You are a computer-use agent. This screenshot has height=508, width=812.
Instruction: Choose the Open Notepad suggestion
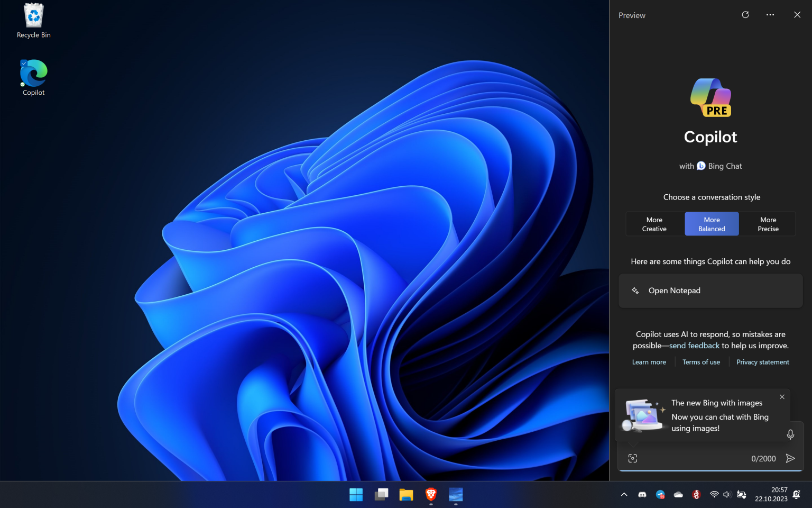(710, 291)
